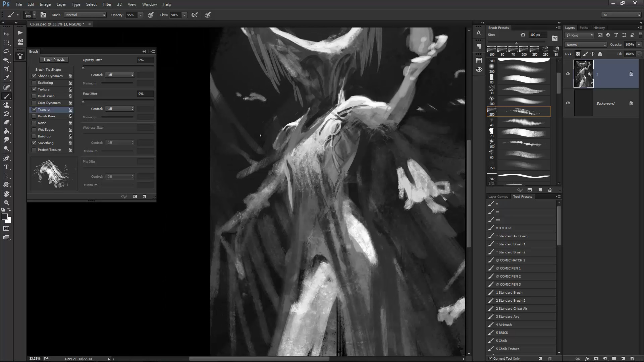
Task: Select the Zoom tool
Action: [6, 203]
